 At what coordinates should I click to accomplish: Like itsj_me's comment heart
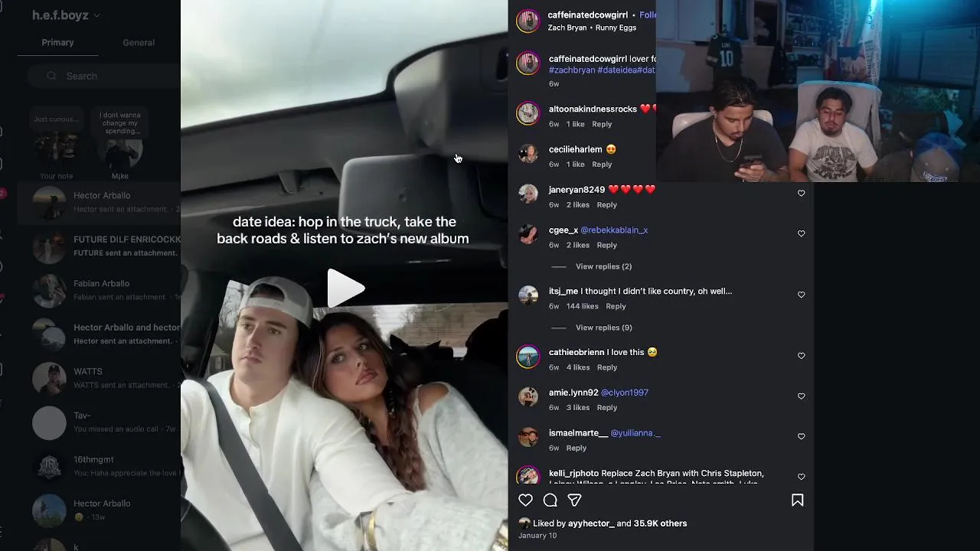tap(802, 295)
